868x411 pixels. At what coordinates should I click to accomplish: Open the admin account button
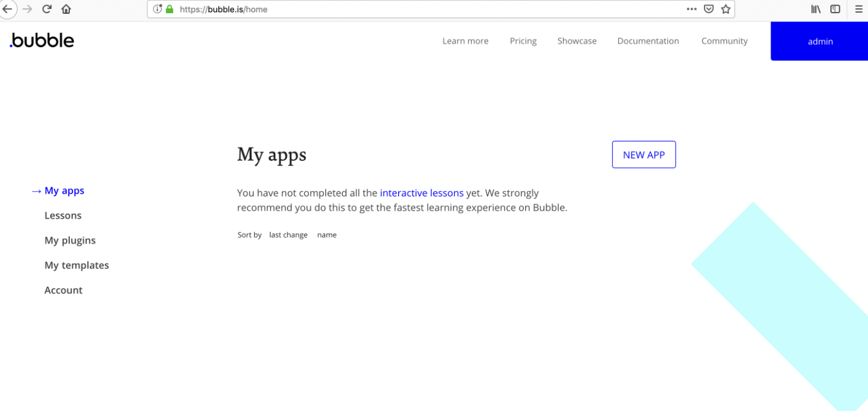pyautogui.click(x=820, y=41)
